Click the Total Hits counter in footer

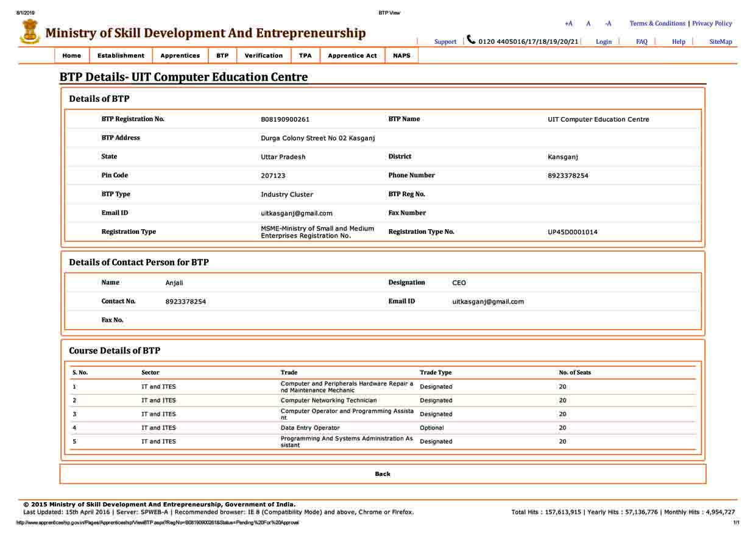pos(546,512)
